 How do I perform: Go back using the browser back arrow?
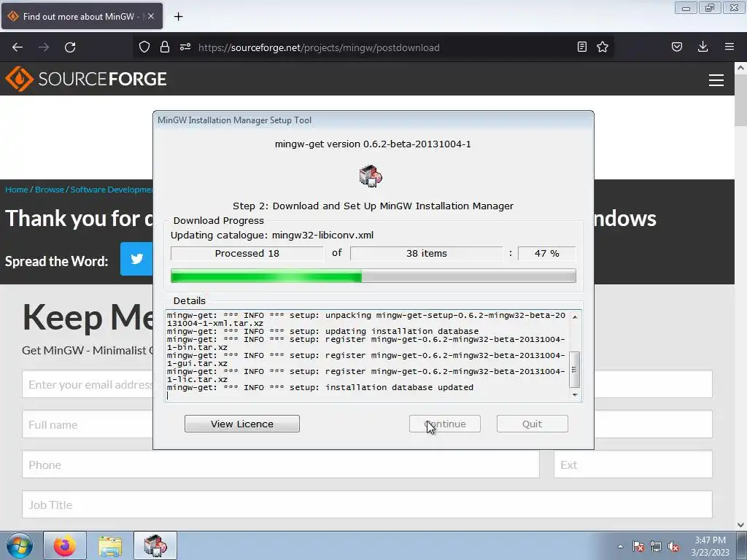18,47
